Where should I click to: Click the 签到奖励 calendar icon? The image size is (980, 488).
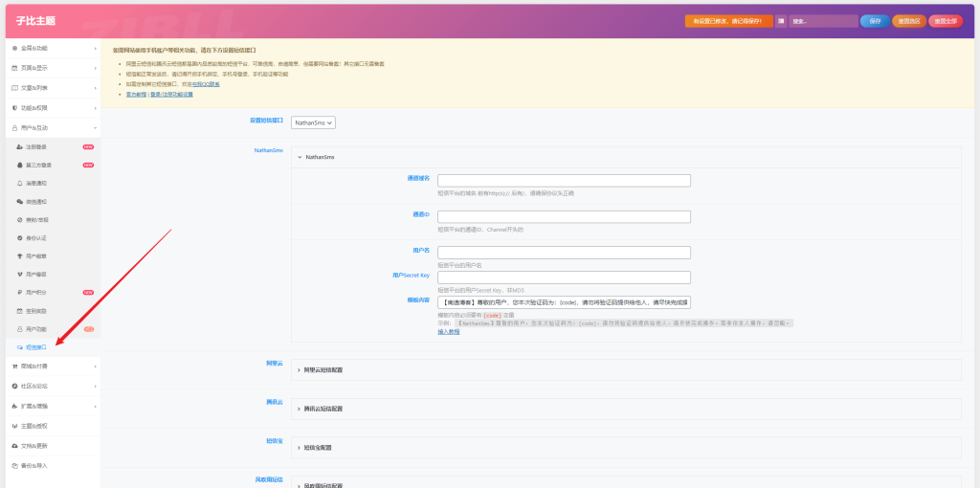pos(19,311)
